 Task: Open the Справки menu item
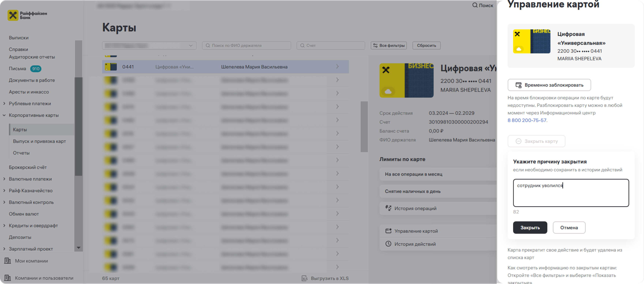click(18, 49)
